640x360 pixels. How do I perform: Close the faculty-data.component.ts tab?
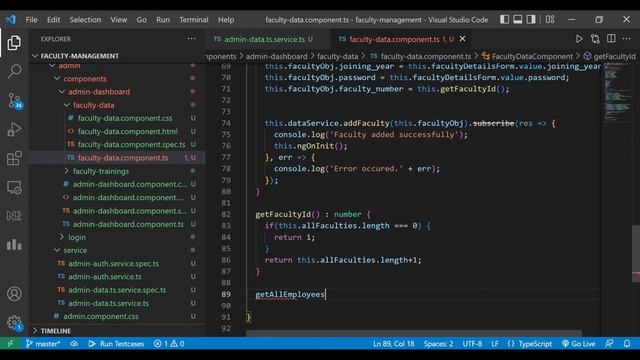coord(462,39)
